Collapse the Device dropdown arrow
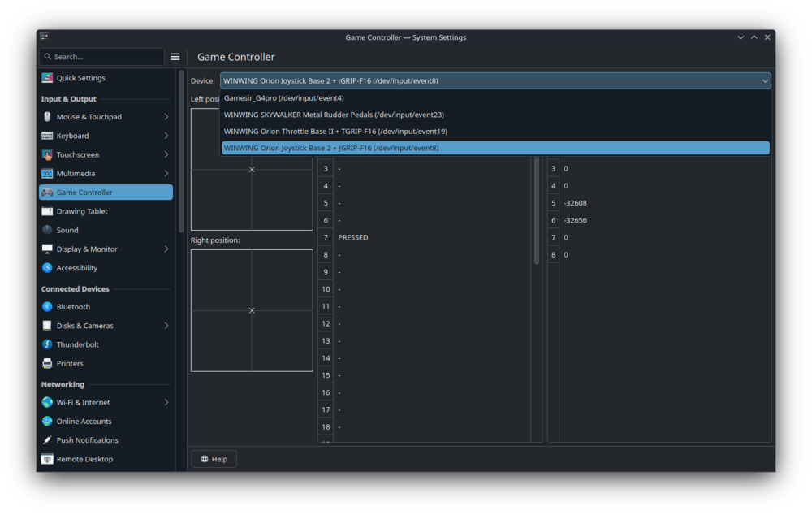812x515 pixels. [764, 81]
